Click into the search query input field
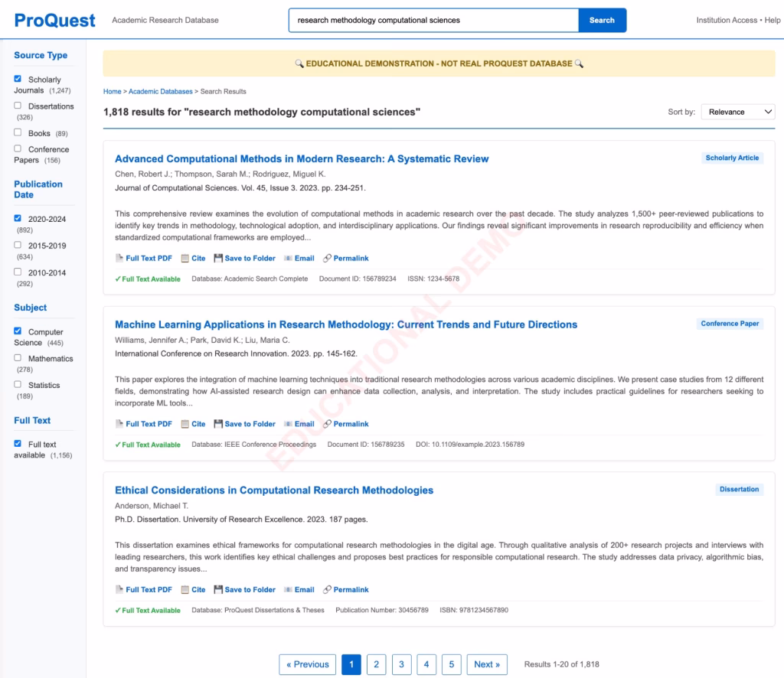784x678 pixels. (433, 21)
